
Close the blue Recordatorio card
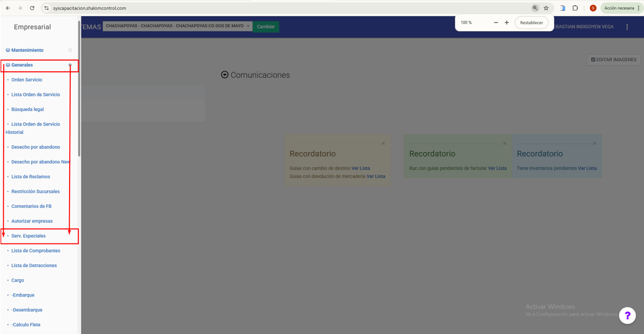click(594, 144)
